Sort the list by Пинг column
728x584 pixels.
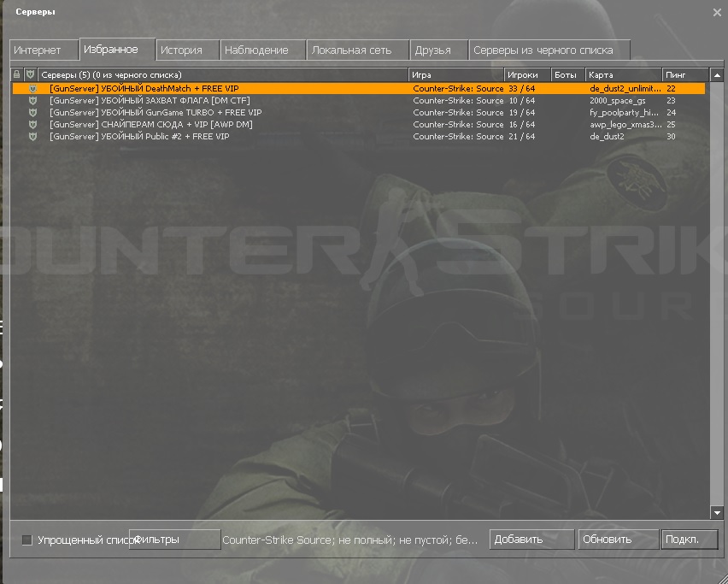click(684, 75)
